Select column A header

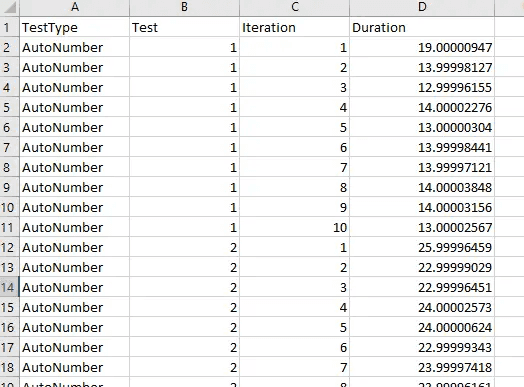click(x=75, y=8)
